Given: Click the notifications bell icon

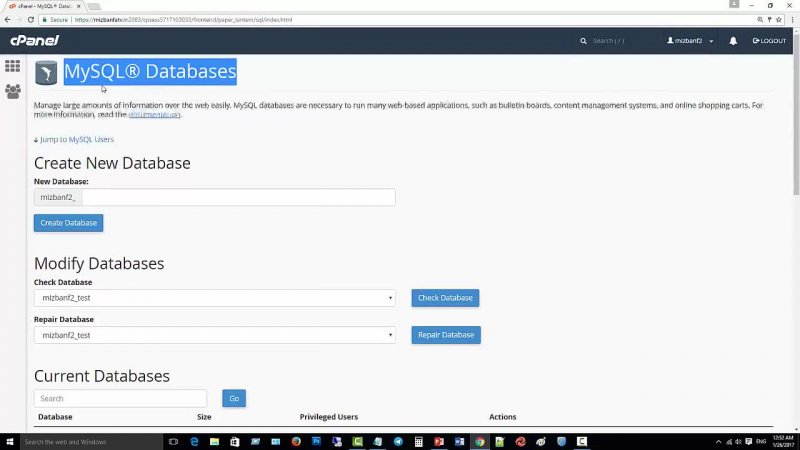Looking at the screenshot, I should 733,41.
